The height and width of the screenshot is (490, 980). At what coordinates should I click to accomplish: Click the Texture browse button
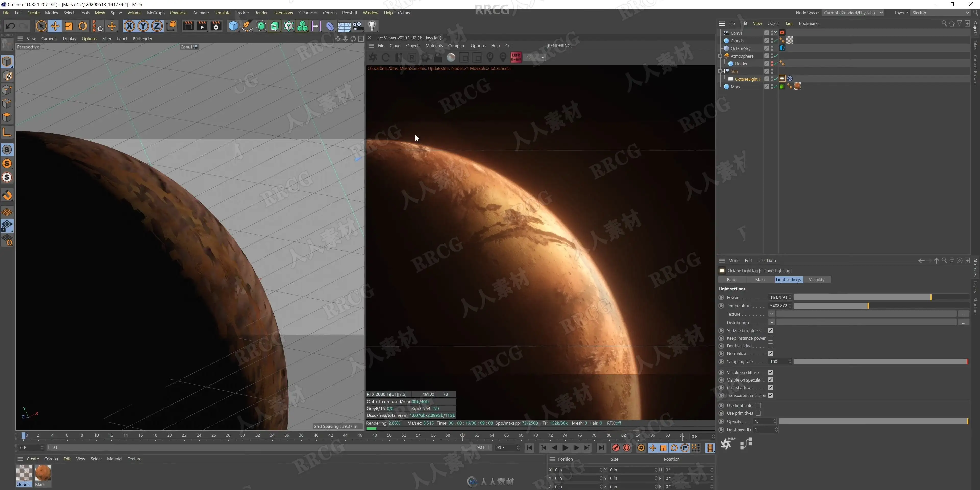click(963, 314)
